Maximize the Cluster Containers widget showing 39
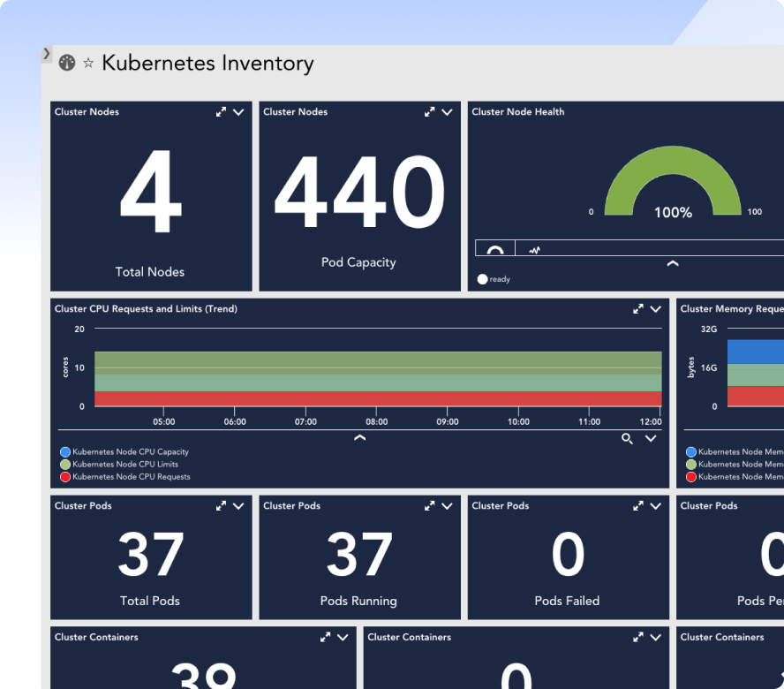This screenshot has width=784, height=689. click(326, 638)
